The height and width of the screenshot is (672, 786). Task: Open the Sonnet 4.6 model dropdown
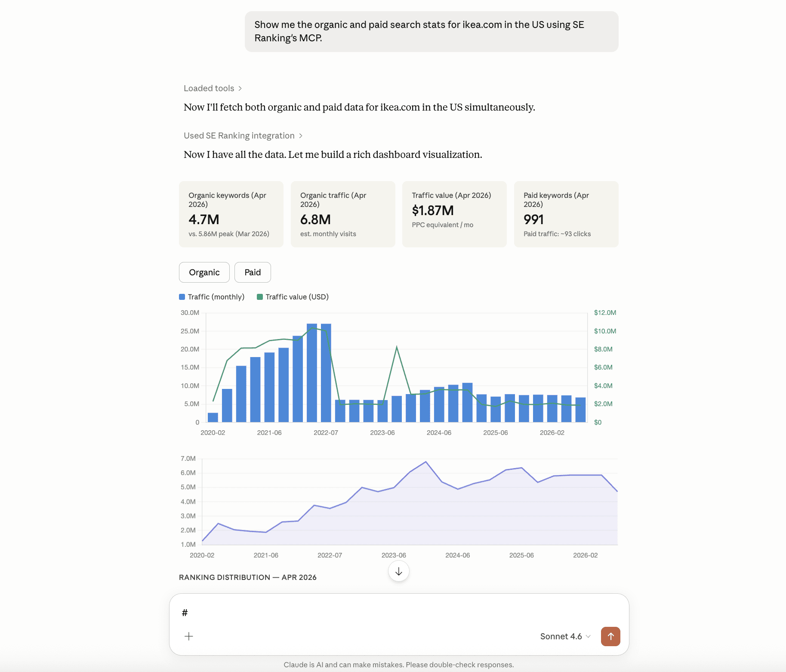tap(565, 636)
